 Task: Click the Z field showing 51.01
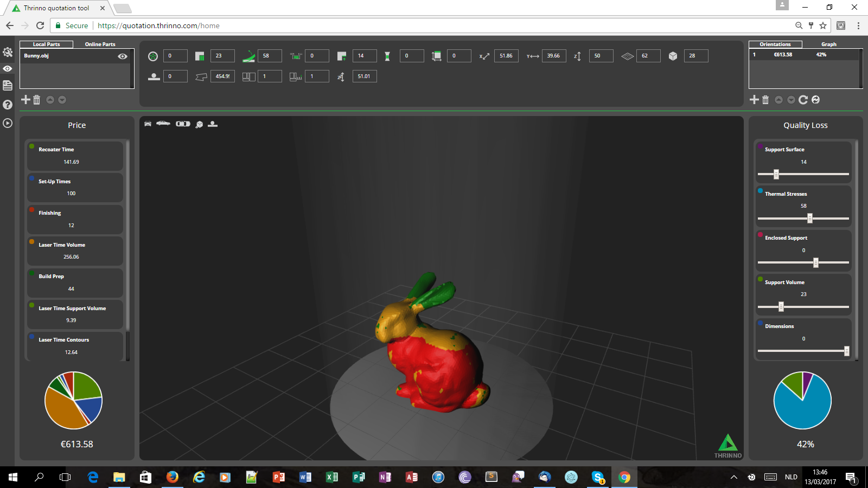[x=365, y=76]
